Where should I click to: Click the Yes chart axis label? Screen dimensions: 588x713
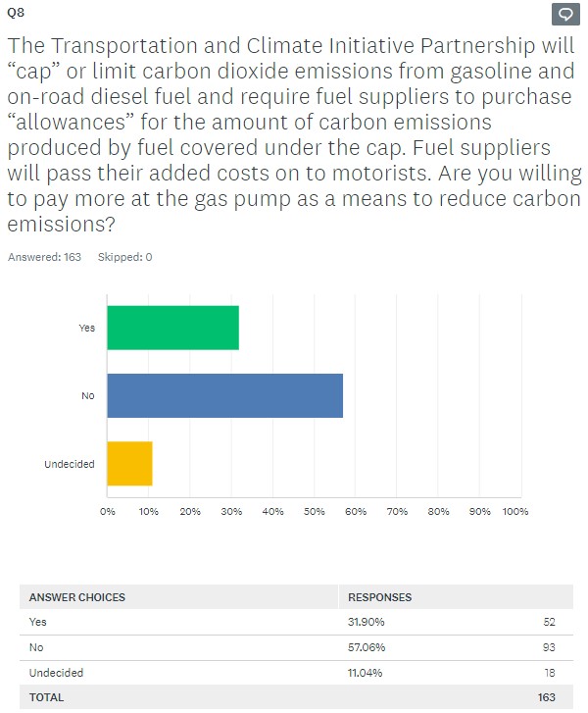[x=87, y=328]
